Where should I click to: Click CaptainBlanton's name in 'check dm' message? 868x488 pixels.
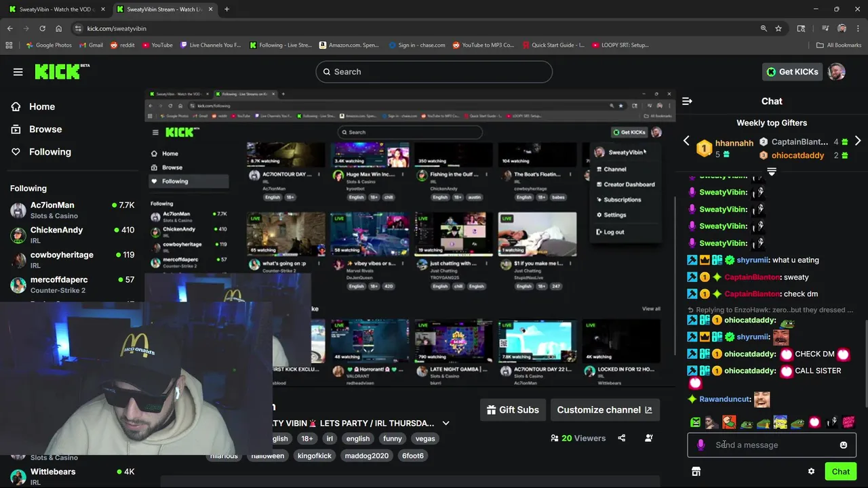point(753,294)
